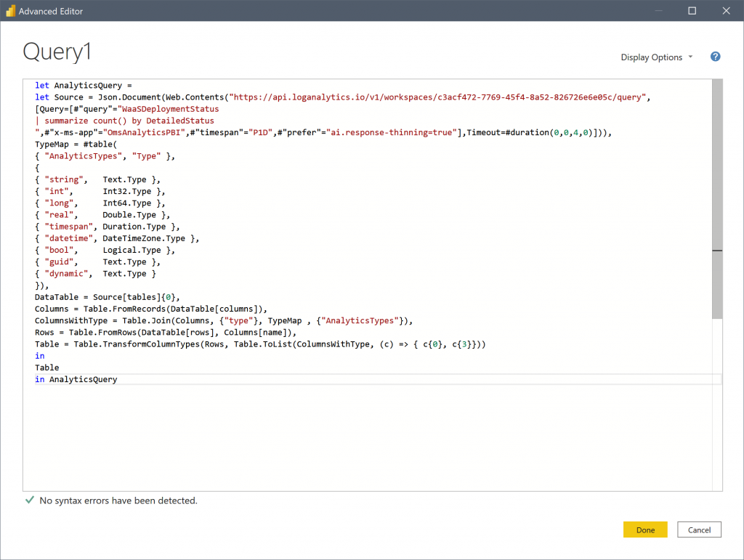Click the "dynamic" Text.Type line
The image size is (744, 560).
tap(95, 274)
